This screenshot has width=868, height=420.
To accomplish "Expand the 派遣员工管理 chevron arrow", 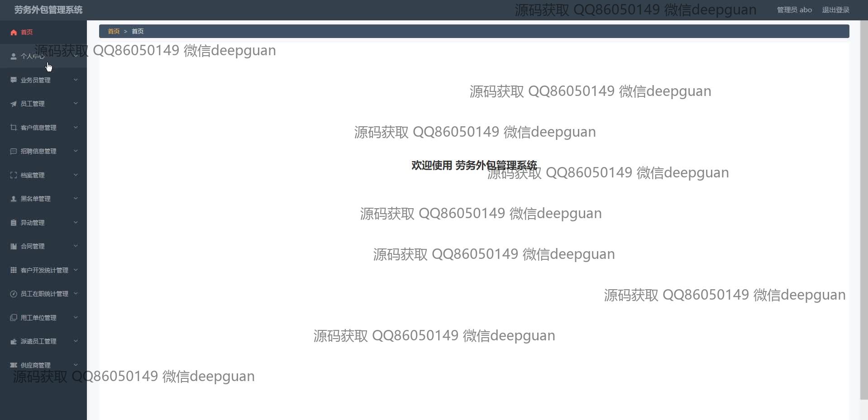I will coord(76,341).
